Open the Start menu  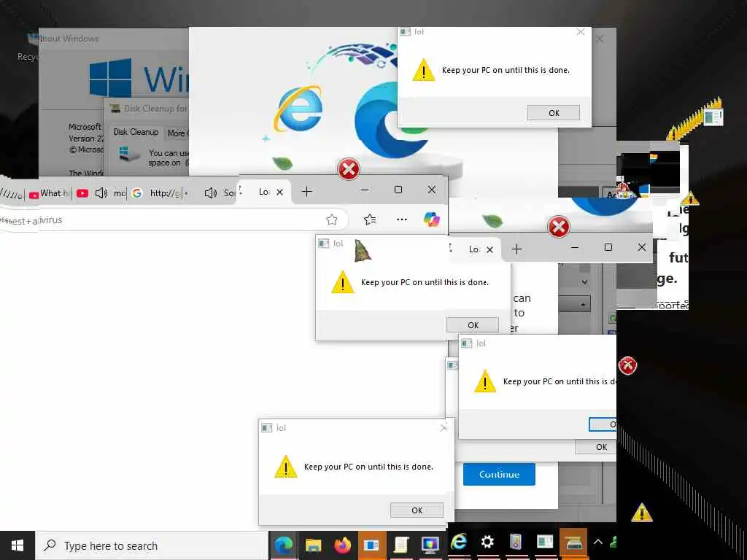(18, 545)
